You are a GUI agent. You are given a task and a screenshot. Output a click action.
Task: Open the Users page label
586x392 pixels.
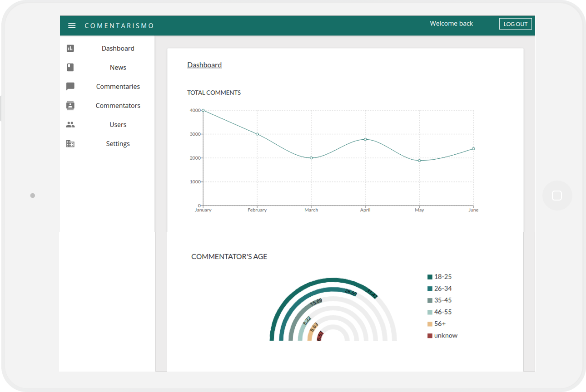[118, 125]
